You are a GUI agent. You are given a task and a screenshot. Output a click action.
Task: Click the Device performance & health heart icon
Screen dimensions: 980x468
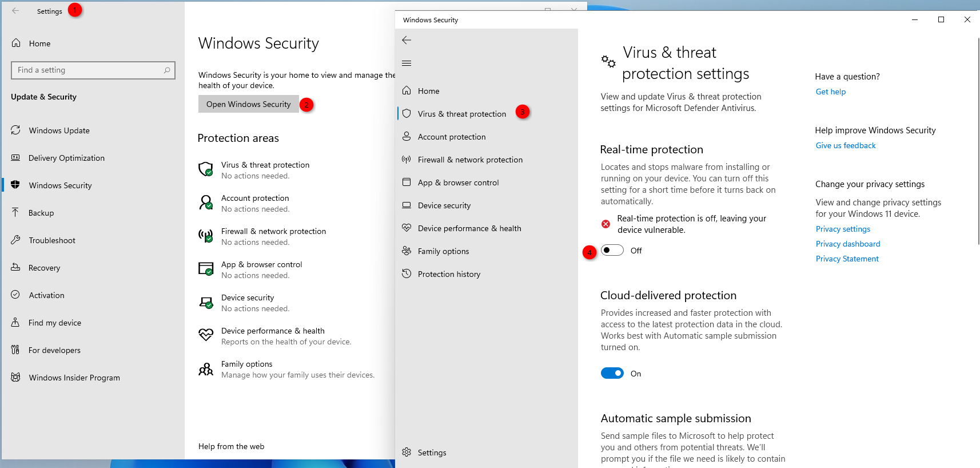pos(407,228)
